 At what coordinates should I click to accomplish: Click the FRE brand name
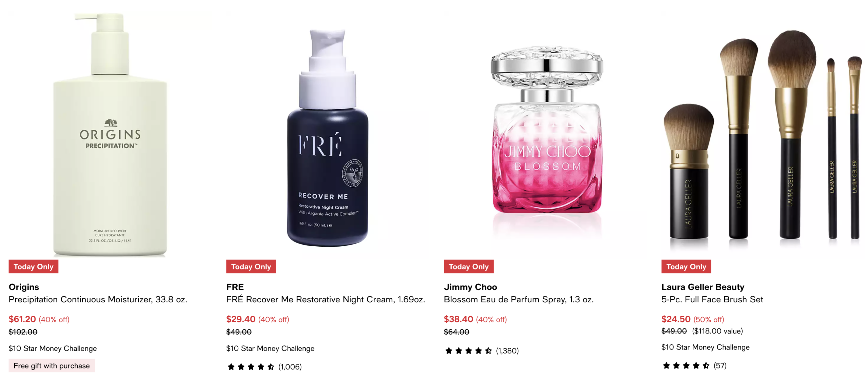click(235, 287)
